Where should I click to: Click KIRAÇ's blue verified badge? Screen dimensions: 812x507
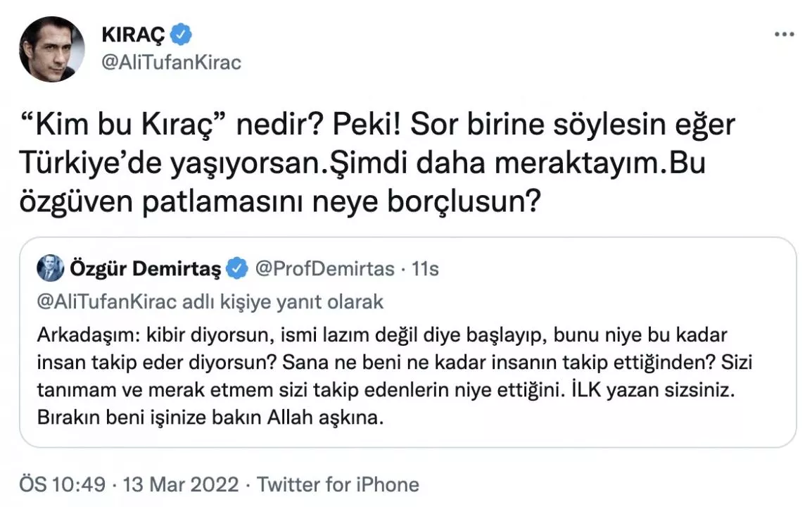(182, 34)
